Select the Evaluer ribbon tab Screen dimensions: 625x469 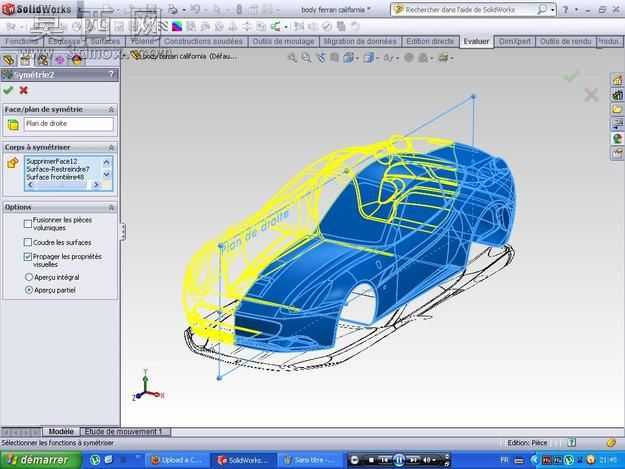(x=476, y=41)
